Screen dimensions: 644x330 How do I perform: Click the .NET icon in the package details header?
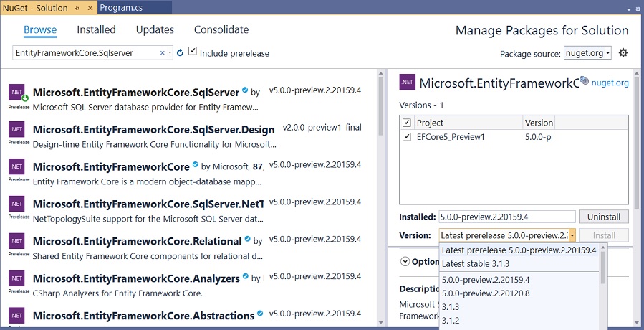pos(407,82)
